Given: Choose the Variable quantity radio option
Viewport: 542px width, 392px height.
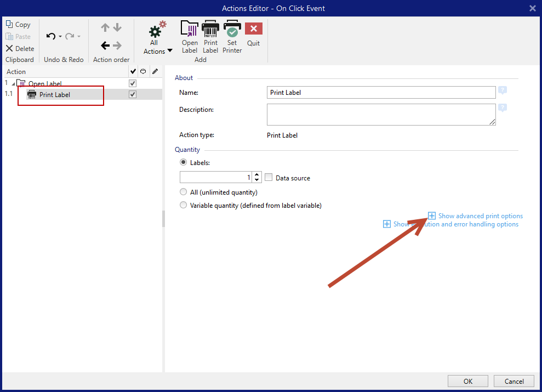Looking at the screenshot, I should (184, 206).
